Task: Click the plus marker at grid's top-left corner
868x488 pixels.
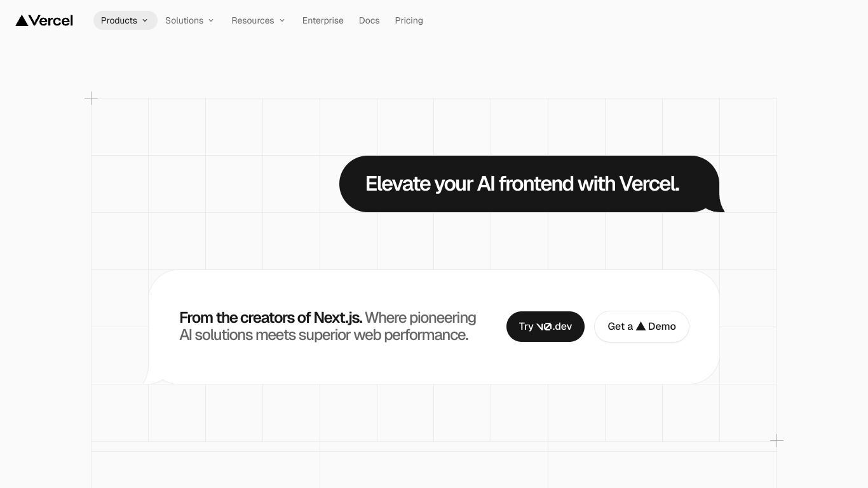Action: [91, 98]
